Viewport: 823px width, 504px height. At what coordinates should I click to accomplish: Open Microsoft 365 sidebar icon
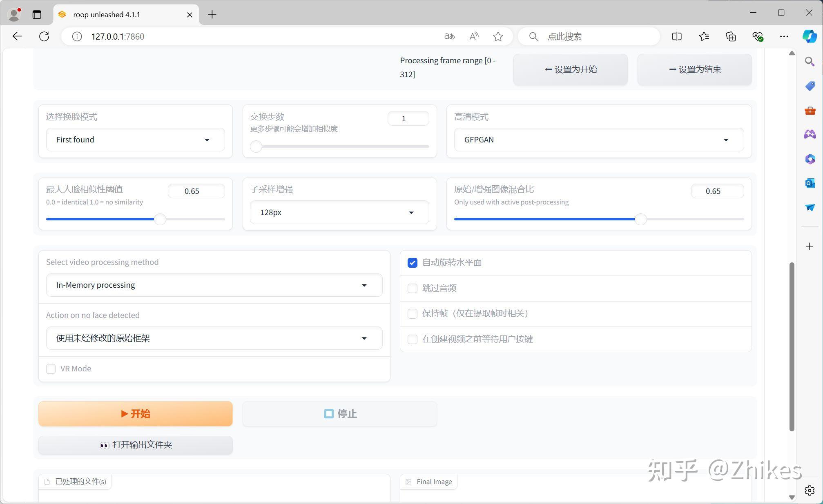tap(810, 159)
